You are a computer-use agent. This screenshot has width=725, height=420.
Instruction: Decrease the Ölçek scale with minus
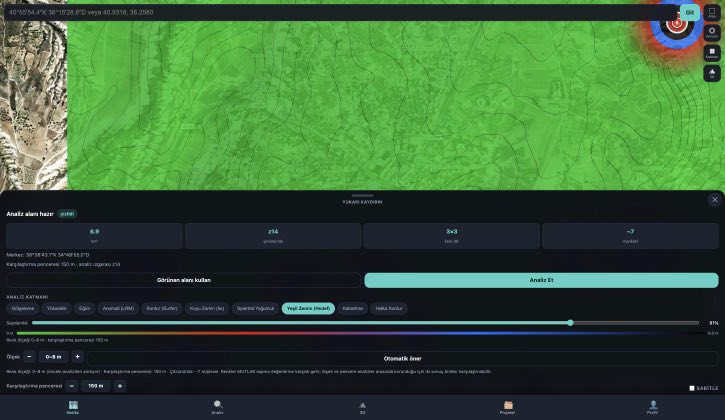pyautogui.click(x=29, y=357)
